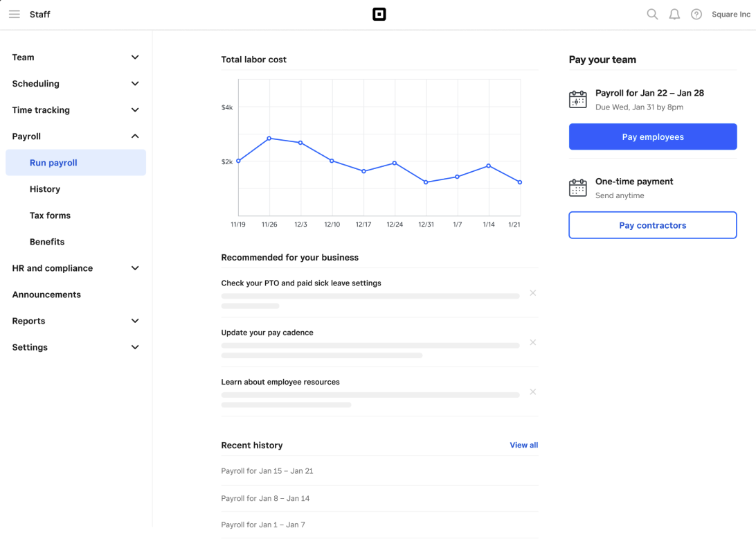This screenshot has width=756, height=546.
Task: Select History under Payroll
Action: pyautogui.click(x=44, y=188)
